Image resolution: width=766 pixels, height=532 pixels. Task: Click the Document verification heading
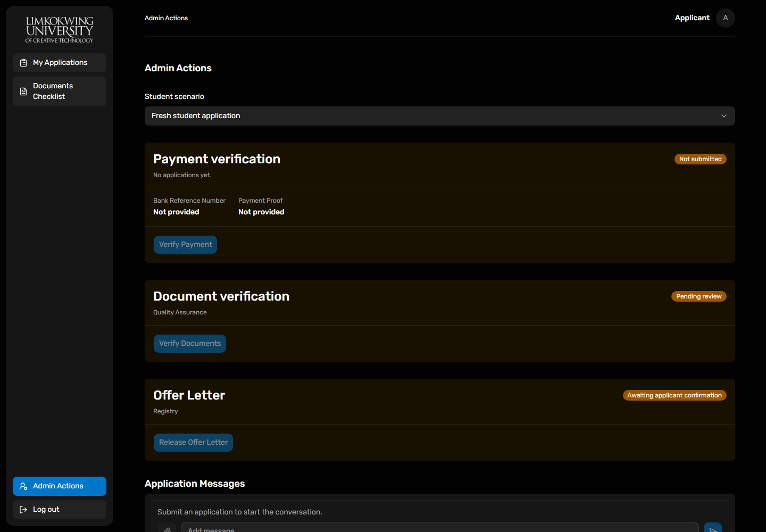[x=221, y=296]
